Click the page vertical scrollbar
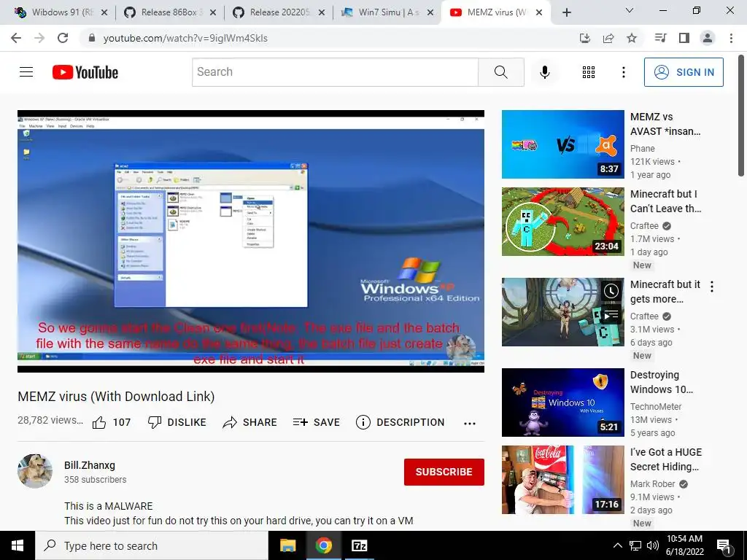747x560 pixels. pyautogui.click(x=742, y=116)
